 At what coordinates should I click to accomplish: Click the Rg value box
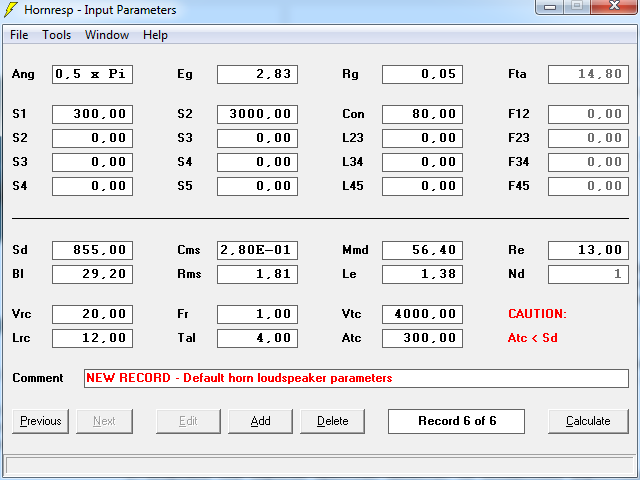tap(422, 74)
